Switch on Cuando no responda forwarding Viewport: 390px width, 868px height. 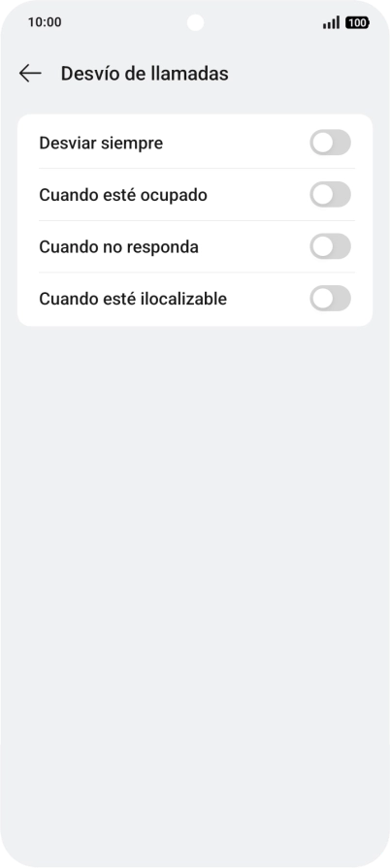coord(330,246)
